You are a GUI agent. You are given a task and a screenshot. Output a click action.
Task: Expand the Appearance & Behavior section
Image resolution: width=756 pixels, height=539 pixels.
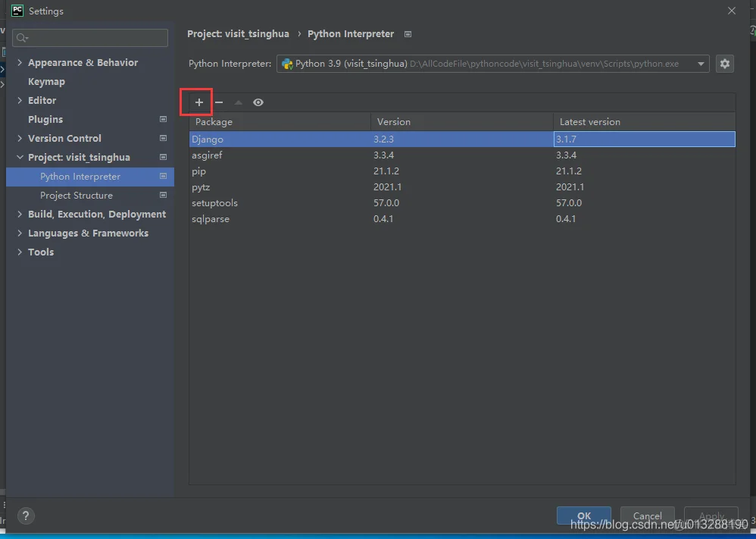(20, 62)
